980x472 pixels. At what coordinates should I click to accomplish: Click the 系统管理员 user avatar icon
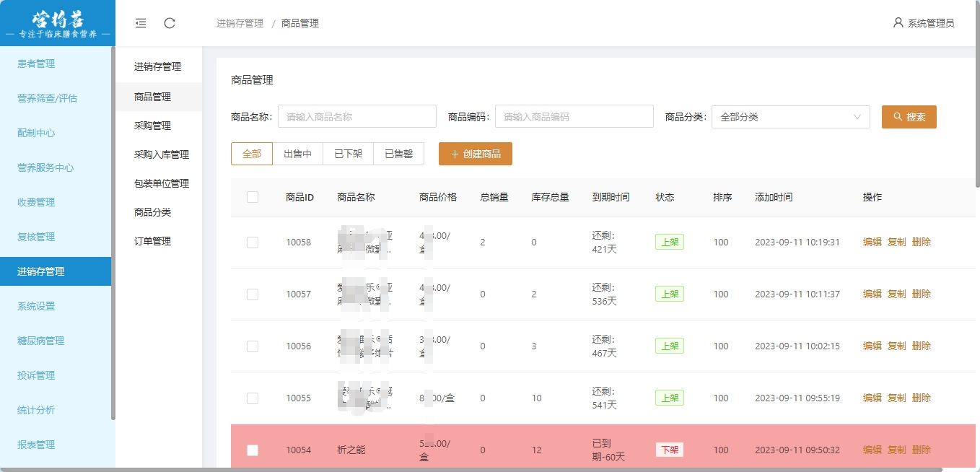(898, 23)
